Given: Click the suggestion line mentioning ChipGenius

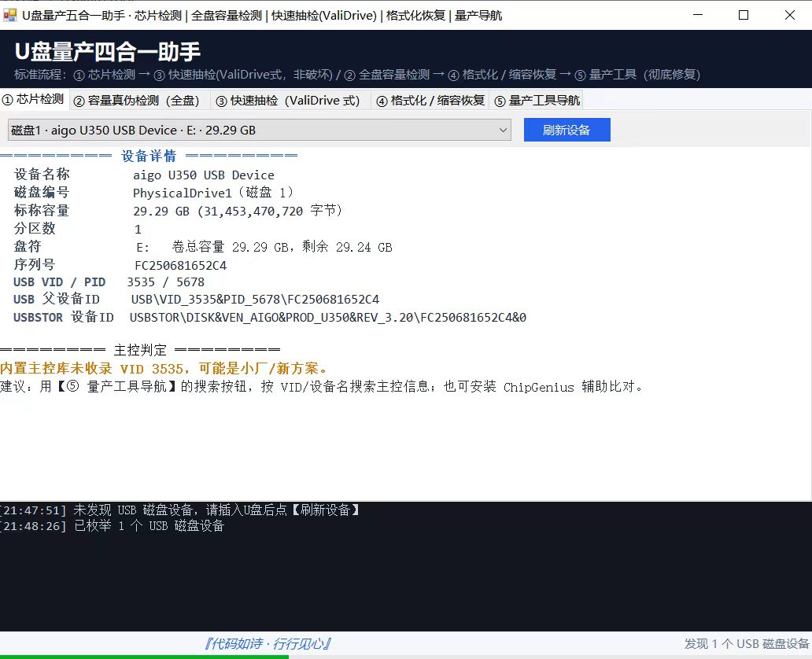Looking at the screenshot, I should coord(322,387).
